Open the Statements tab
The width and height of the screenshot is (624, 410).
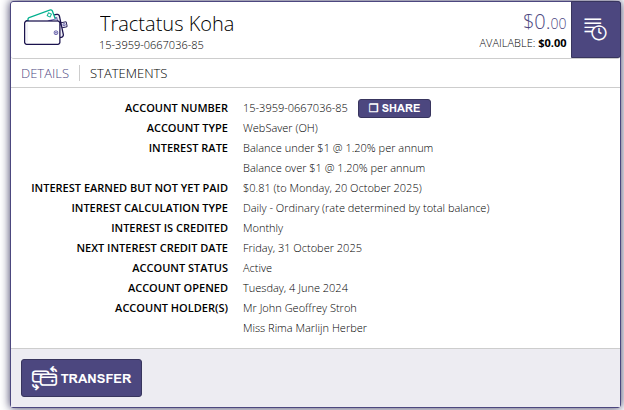(129, 74)
